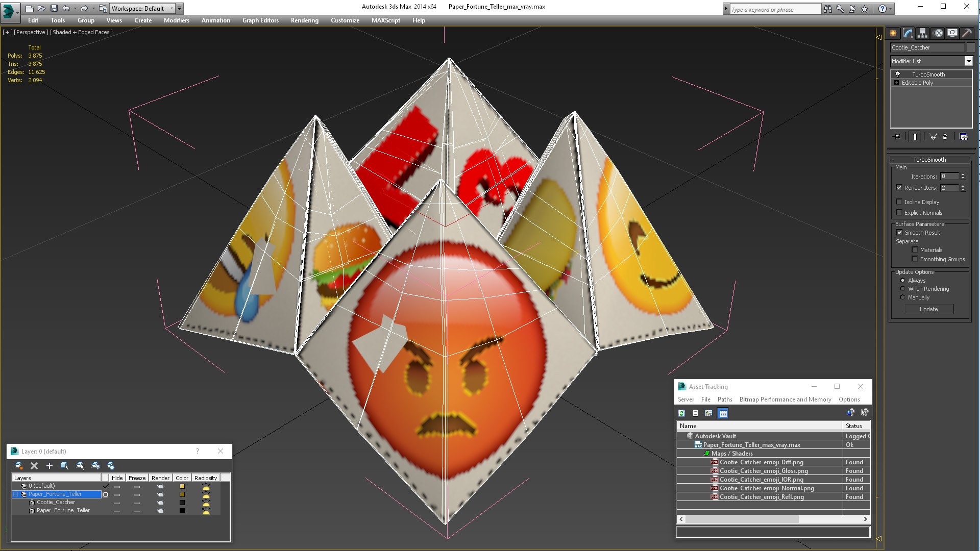980x551 pixels.
Task: Click the Open File toolbar icon
Action: tap(42, 8)
